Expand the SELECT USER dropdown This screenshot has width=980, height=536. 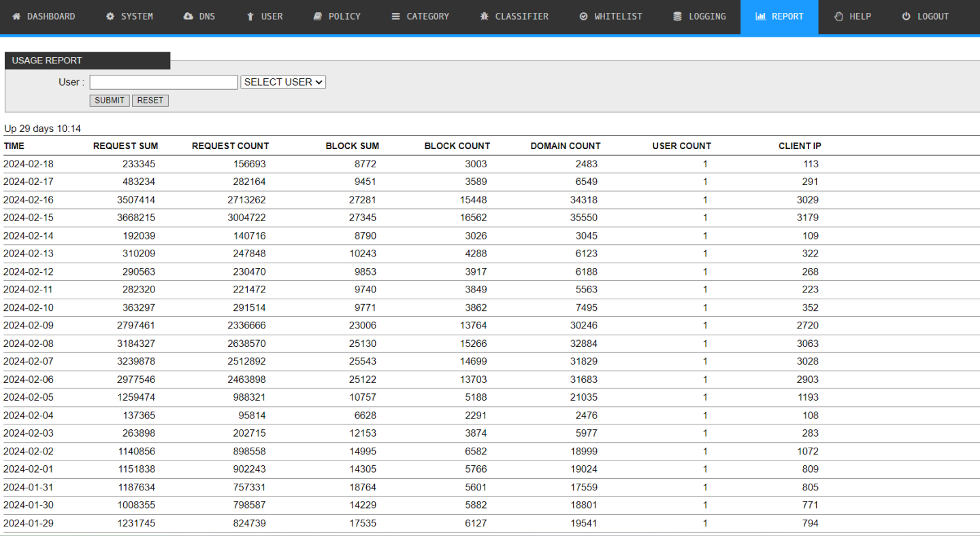pos(283,82)
